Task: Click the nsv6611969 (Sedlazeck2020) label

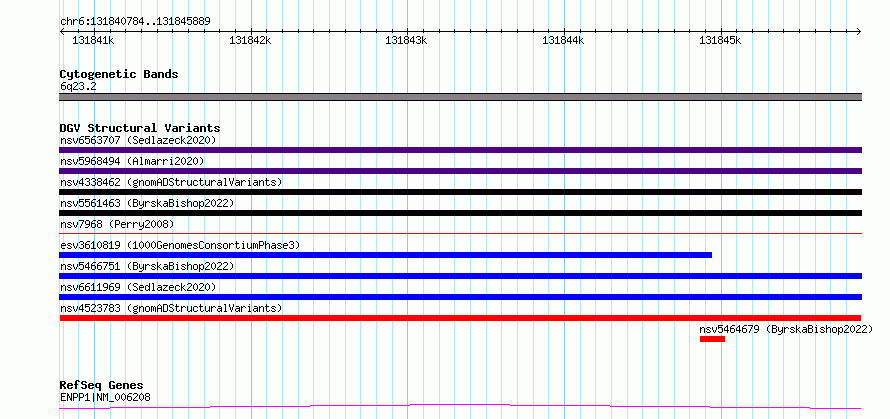Action: coord(138,287)
